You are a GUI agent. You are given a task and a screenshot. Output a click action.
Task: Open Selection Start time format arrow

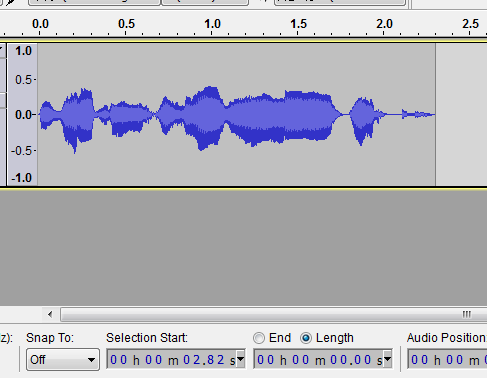click(x=241, y=359)
